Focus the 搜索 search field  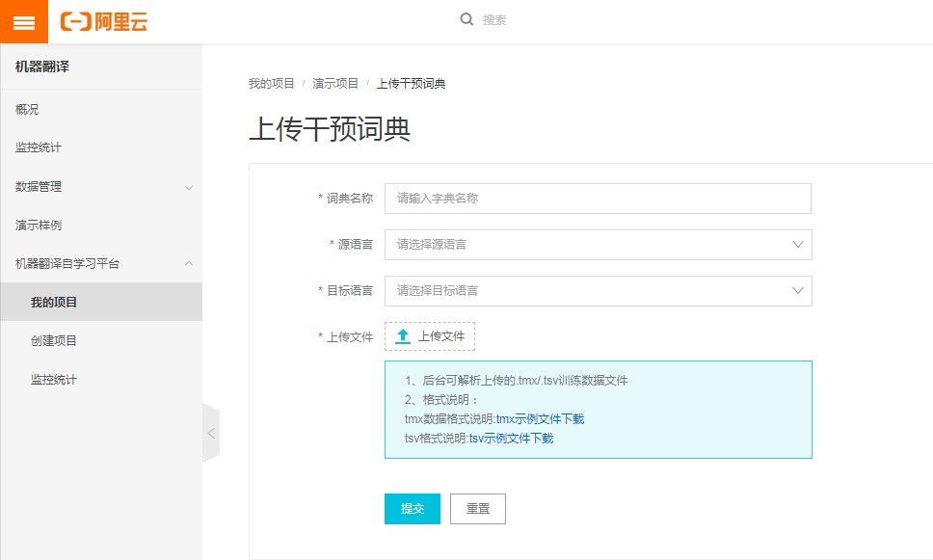click(x=494, y=20)
